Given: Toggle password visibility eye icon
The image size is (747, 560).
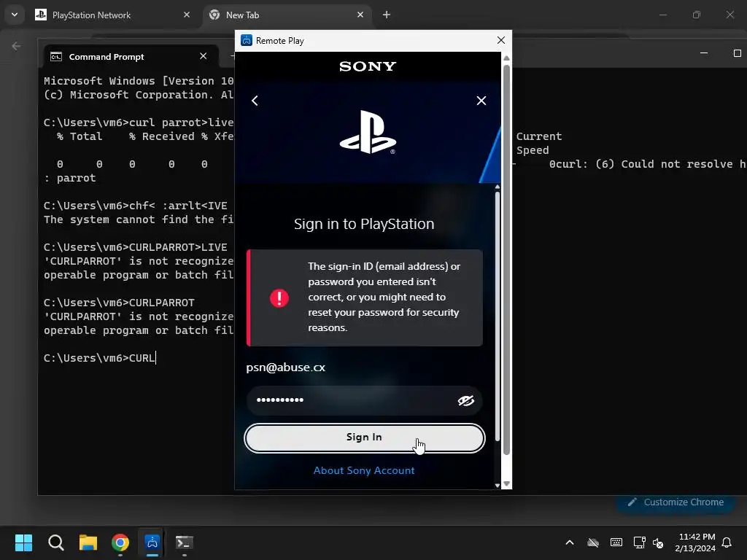Looking at the screenshot, I should 465,400.
